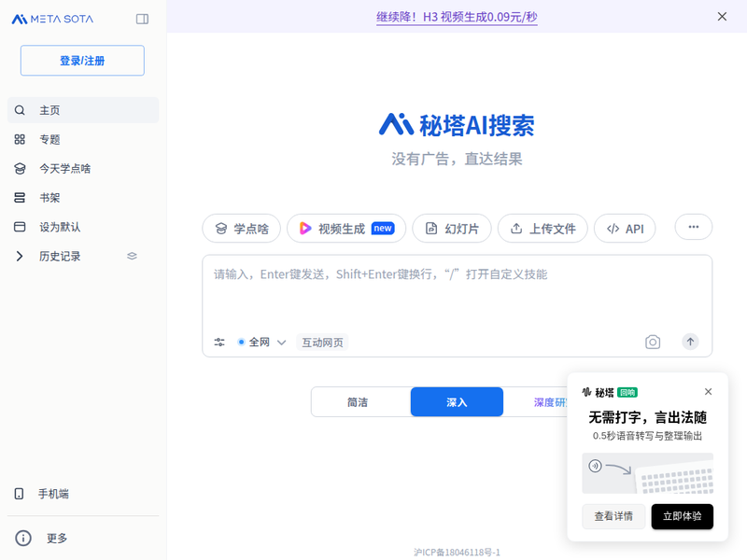This screenshot has height=560, width=747.
Task: Open 今天学点啥 in the sidebar
Action: click(83, 169)
